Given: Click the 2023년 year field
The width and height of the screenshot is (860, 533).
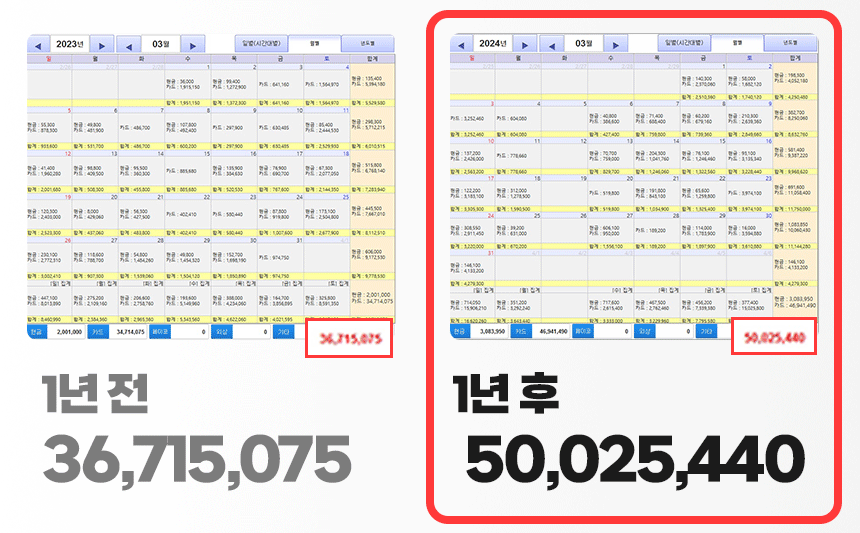Looking at the screenshot, I should tap(70, 44).
